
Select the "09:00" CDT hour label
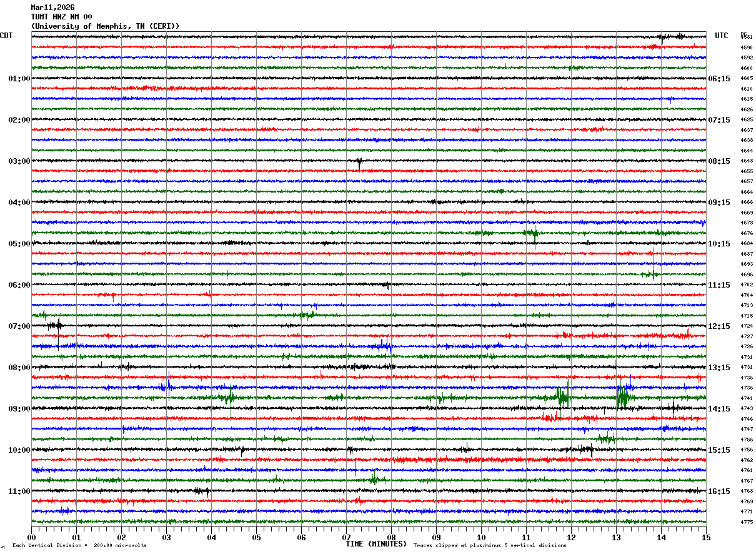click(x=19, y=409)
